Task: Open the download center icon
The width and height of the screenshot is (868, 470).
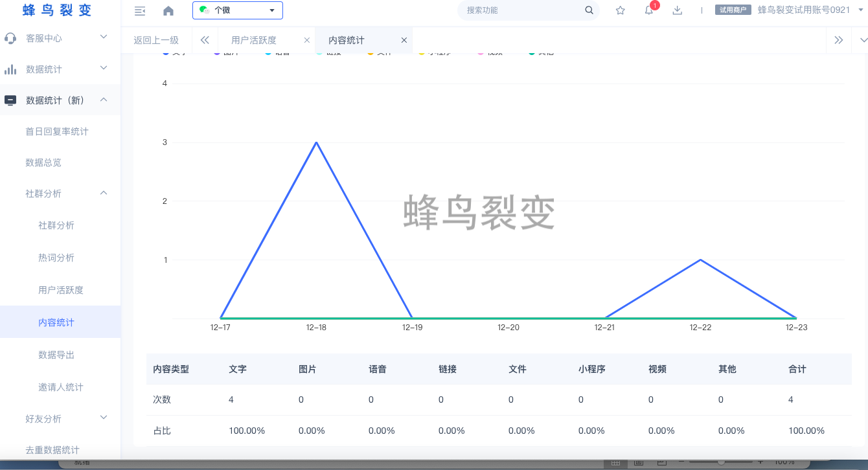Action: point(678,10)
